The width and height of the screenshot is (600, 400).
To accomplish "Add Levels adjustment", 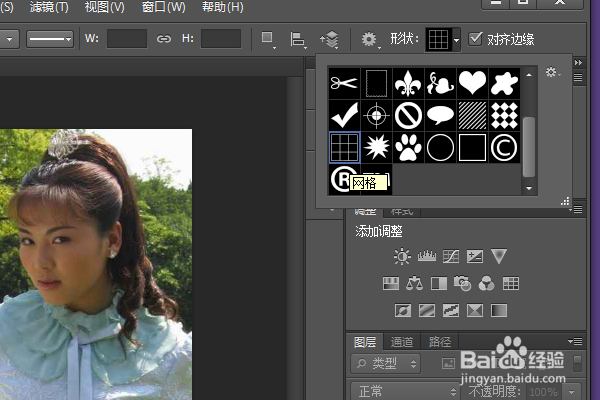I will coord(427,256).
